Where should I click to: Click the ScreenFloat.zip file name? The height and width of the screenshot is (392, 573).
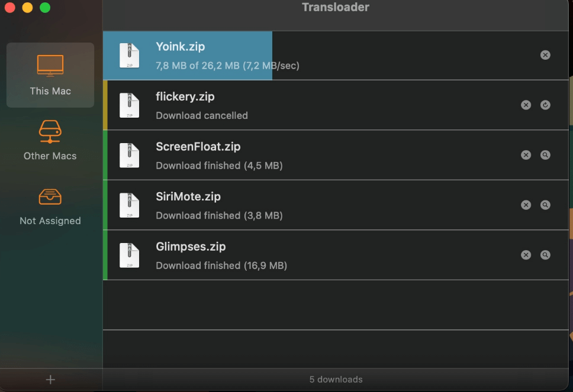point(198,147)
